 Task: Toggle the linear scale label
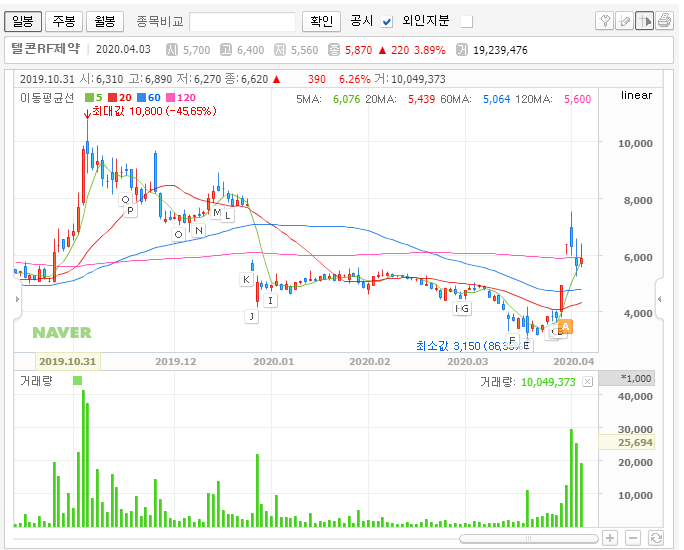point(636,95)
